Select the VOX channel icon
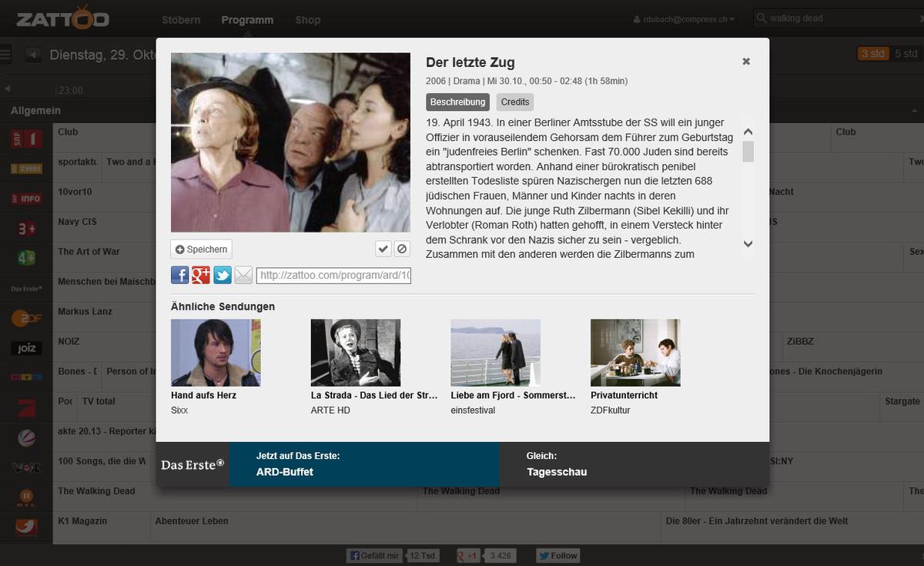 click(26, 467)
